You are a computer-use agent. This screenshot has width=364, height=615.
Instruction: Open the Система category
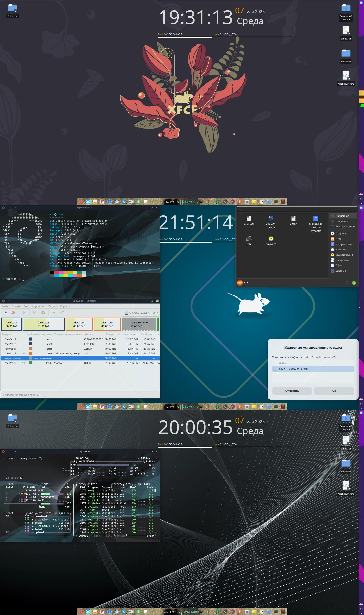[x=343, y=270]
